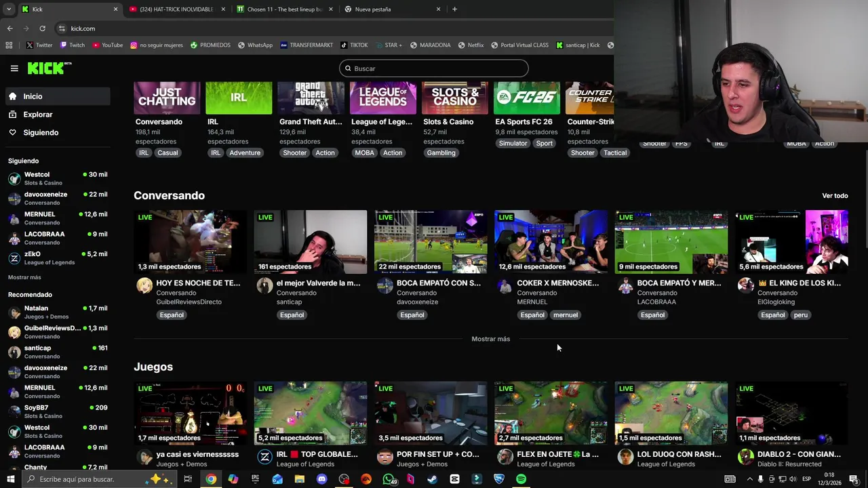
Task: Select the Simulator tag
Action: pos(513,143)
